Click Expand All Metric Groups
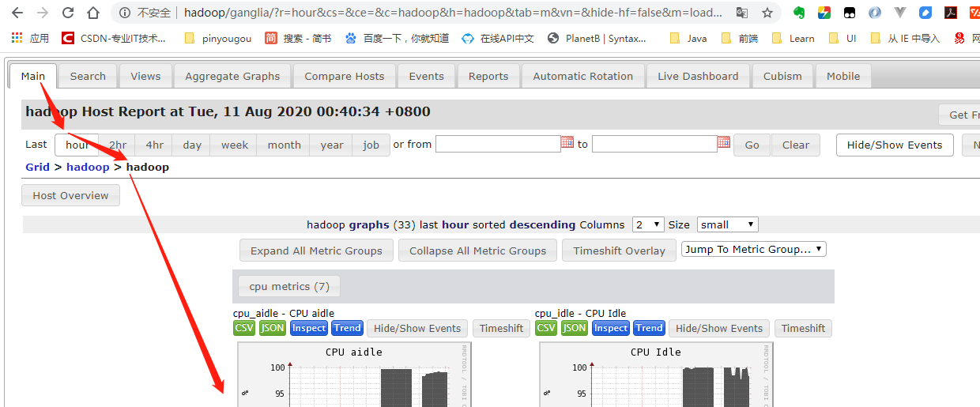Viewport: 980px width, 407px height. [x=316, y=251]
